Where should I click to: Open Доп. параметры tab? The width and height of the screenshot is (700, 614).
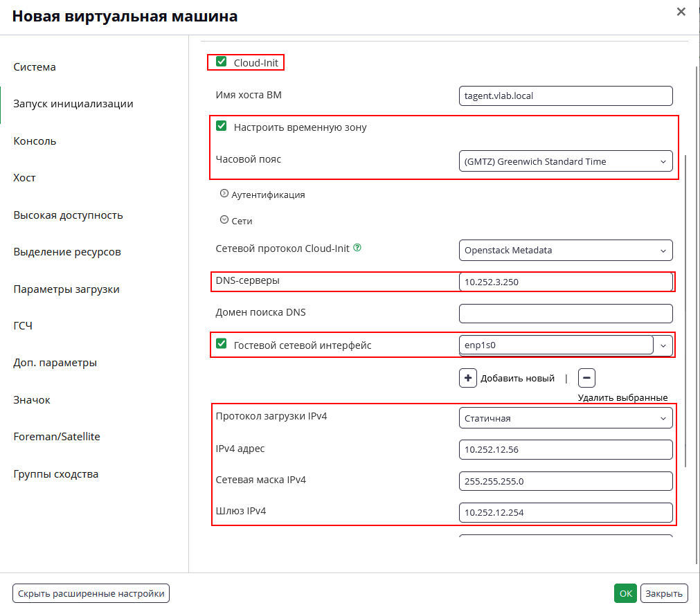[55, 362]
